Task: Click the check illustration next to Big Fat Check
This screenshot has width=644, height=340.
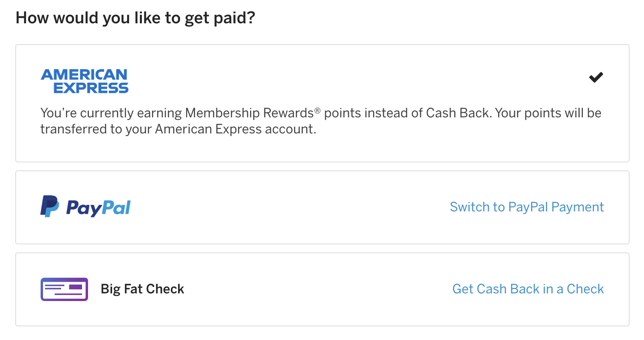Action: pyautogui.click(x=64, y=289)
